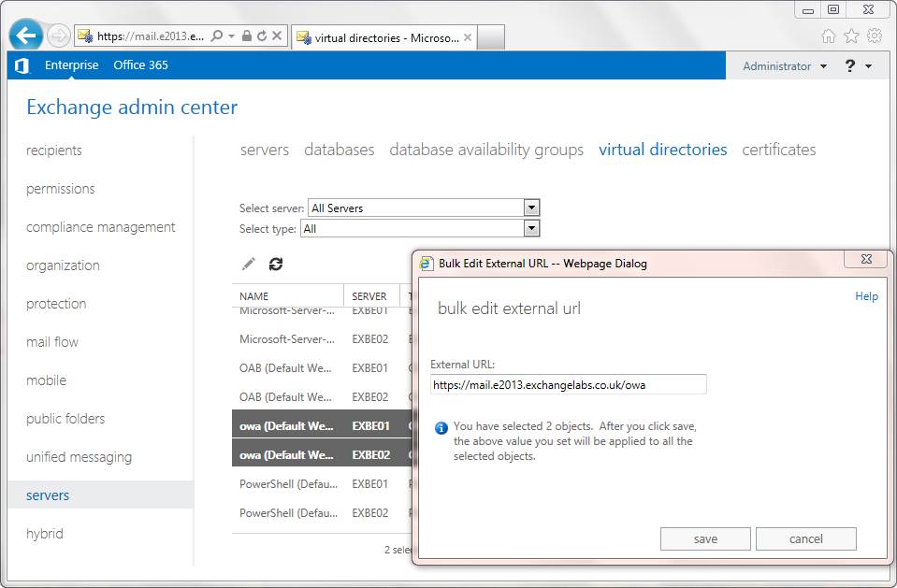This screenshot has height=588, width=897.
Task: Click the pencil Edit icon in toolbar
Action: 248,264
